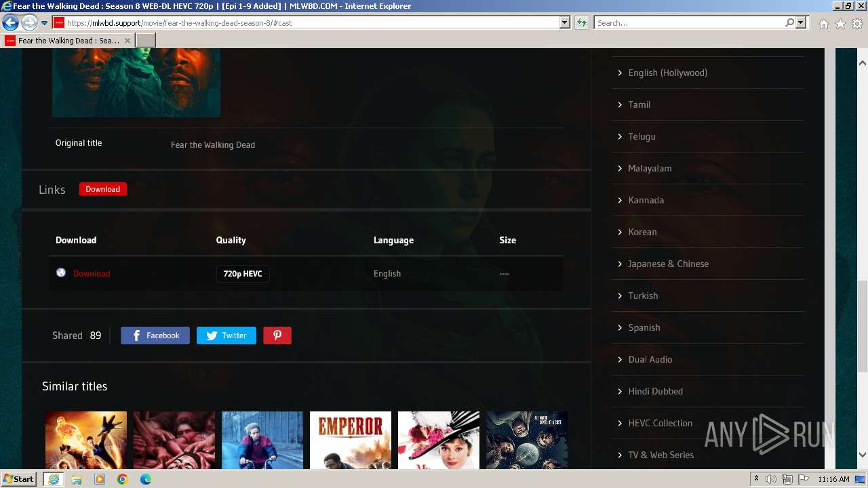This screenshot has width=868, height=488.
Task: Open Spanish category link
Action: tap(644, 327)
